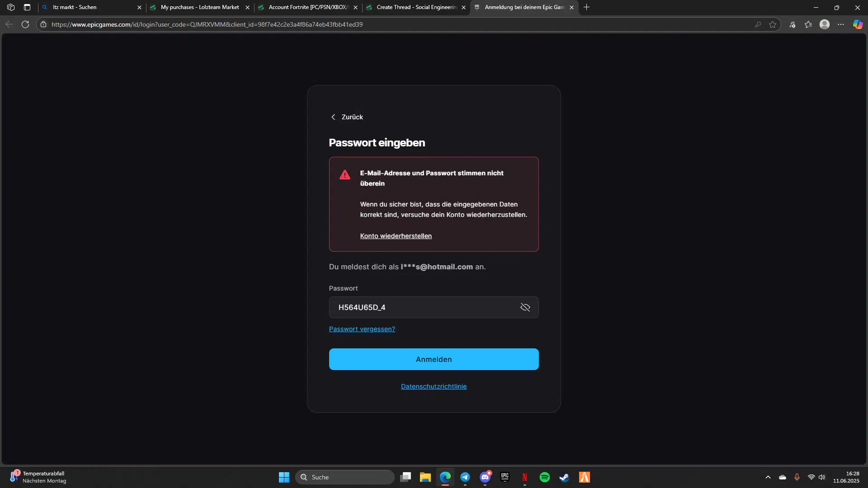
Task: Open the Datenschutzrichtlinie link
Action: point(434,386)
